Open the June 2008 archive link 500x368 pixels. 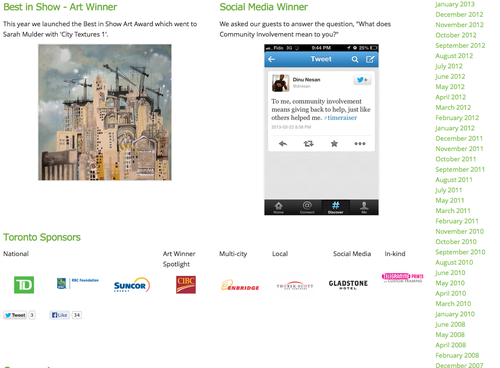pyautogui.click(x=450, y=324)
